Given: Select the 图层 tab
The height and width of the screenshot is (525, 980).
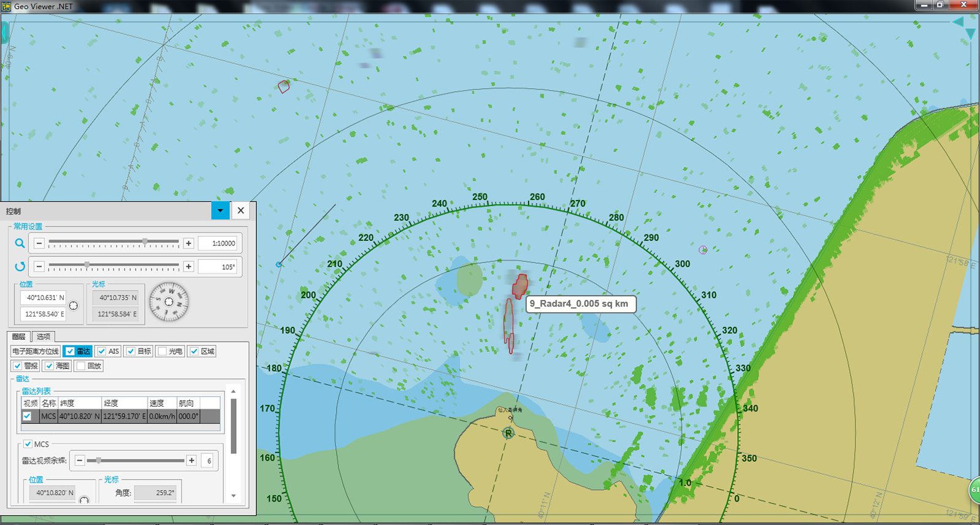Looking at the screenshot, I should tap(19, 337).
